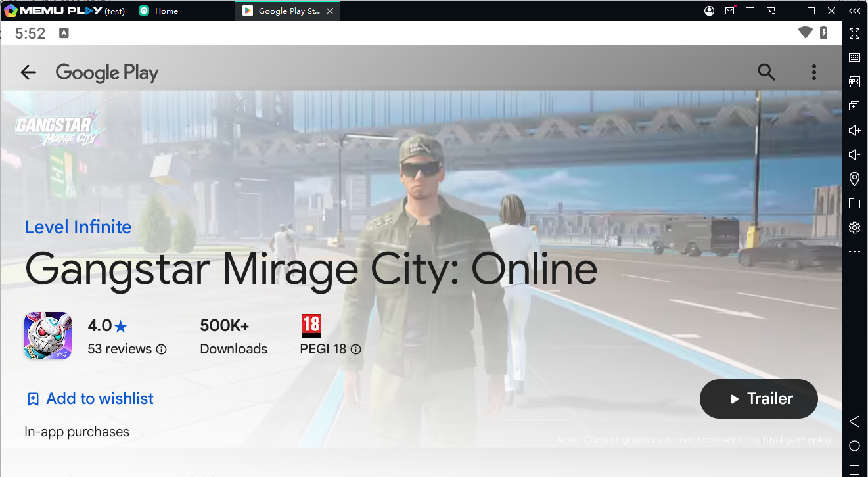Play the game Trailer
The height and width of the screenshot is (477, 868).
coord(759,399)
